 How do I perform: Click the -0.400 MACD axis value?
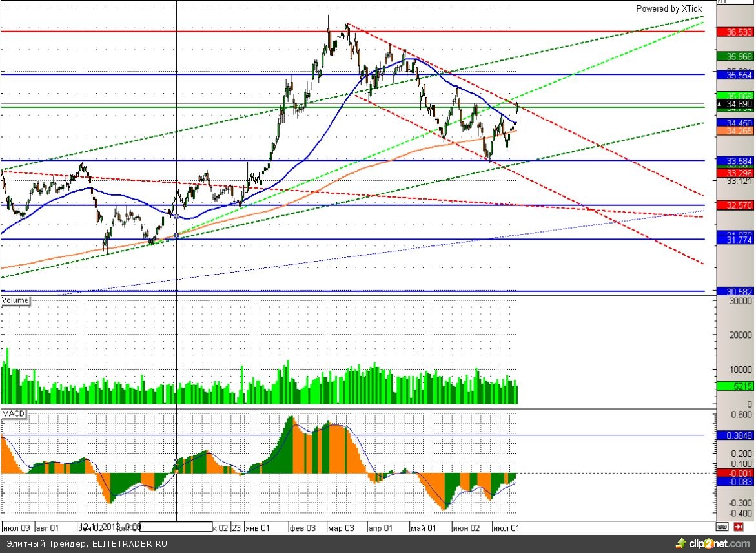click(740, 513)
